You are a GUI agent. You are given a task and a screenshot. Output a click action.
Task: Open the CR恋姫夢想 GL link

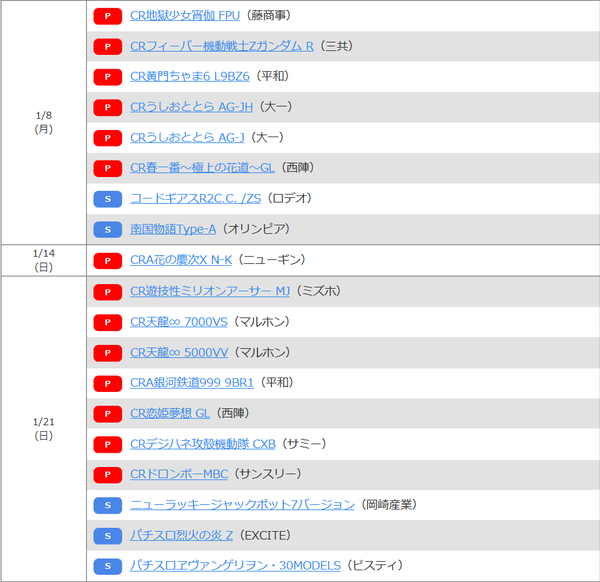[170, 414]
